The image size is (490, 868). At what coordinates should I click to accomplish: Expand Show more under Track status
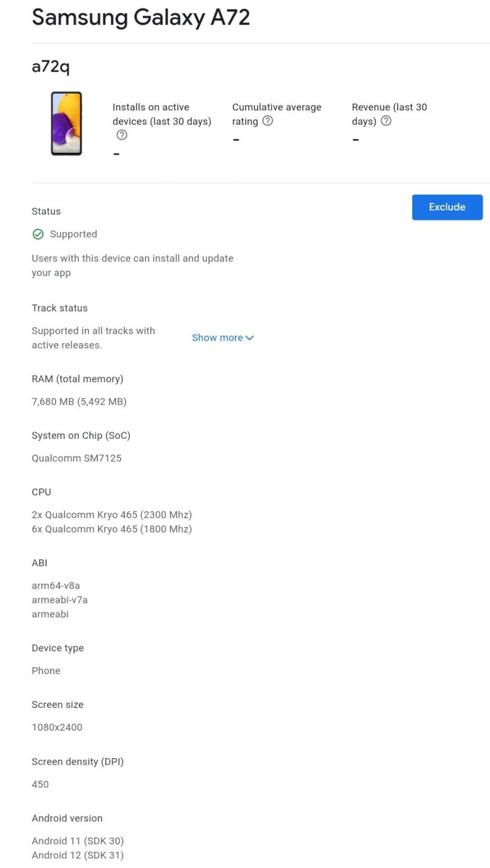218,338
